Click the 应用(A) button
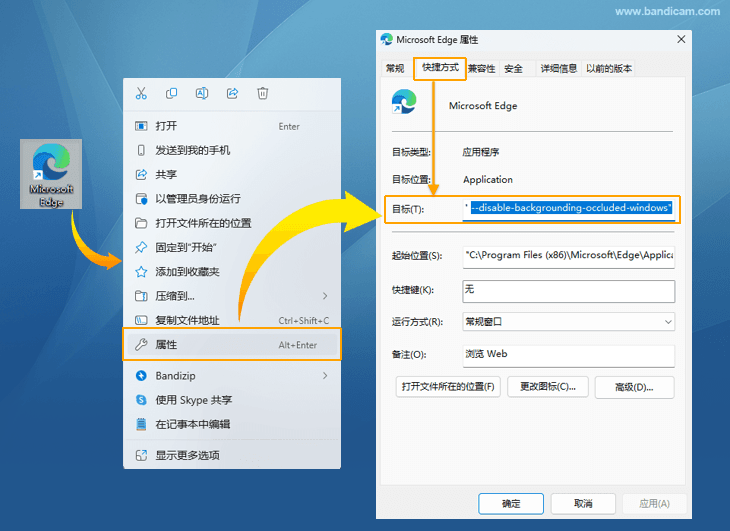The image size is (730, 531). [654, 504]
